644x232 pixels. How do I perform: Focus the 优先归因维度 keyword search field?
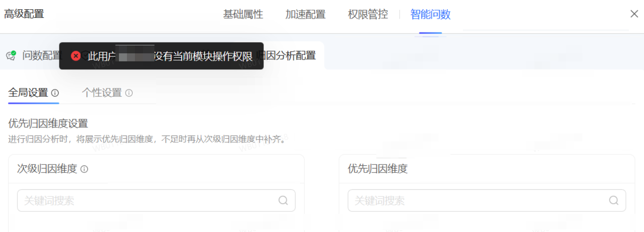coord(477,200)
